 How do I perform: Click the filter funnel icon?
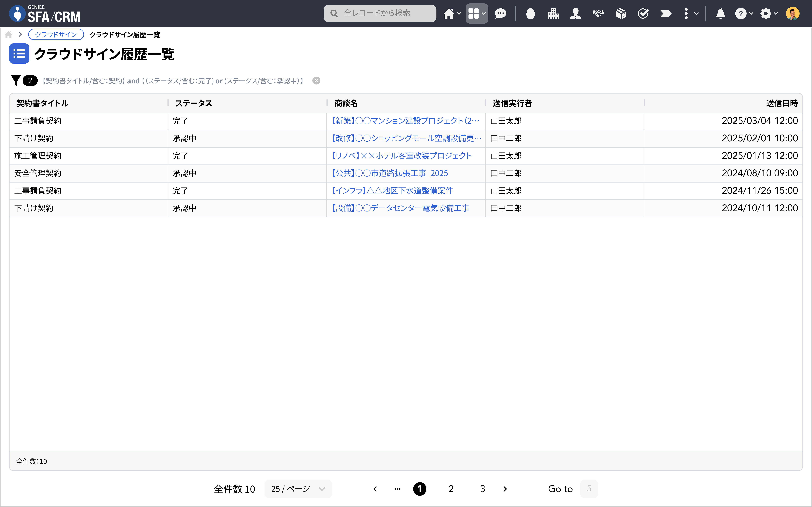tap(15, 80)
